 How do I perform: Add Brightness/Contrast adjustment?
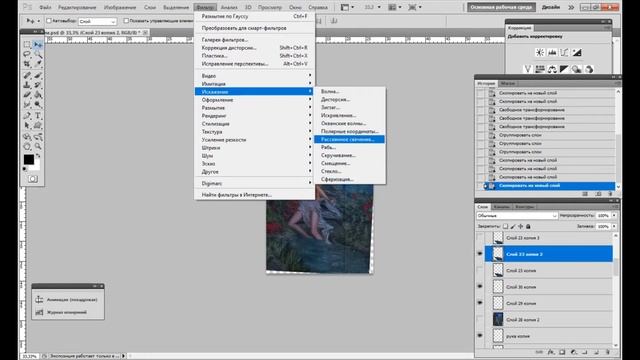point(540,53)
